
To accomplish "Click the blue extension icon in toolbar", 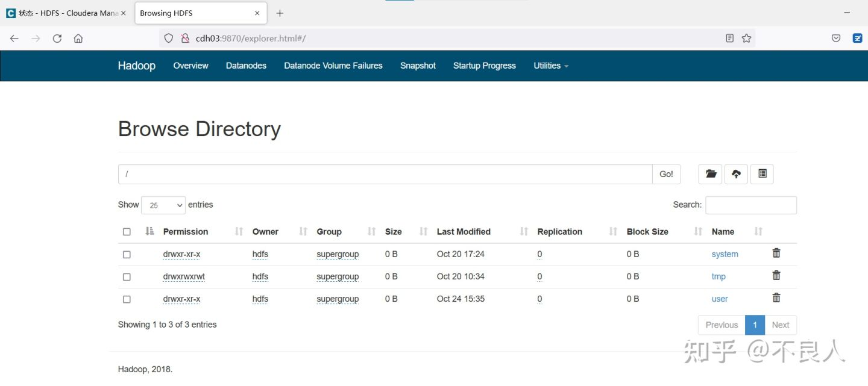I will (x=857, y=38).
